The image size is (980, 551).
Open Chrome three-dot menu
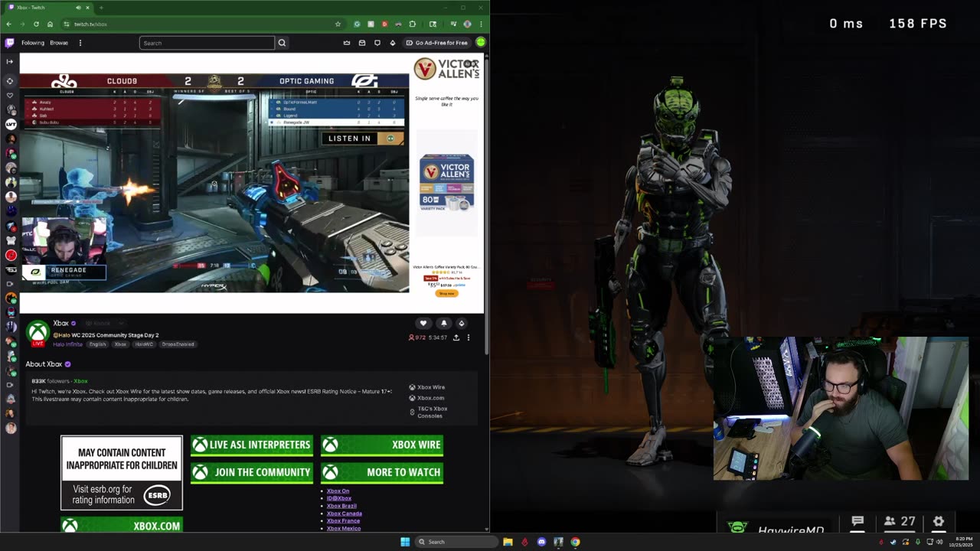(x=481, y=24)
